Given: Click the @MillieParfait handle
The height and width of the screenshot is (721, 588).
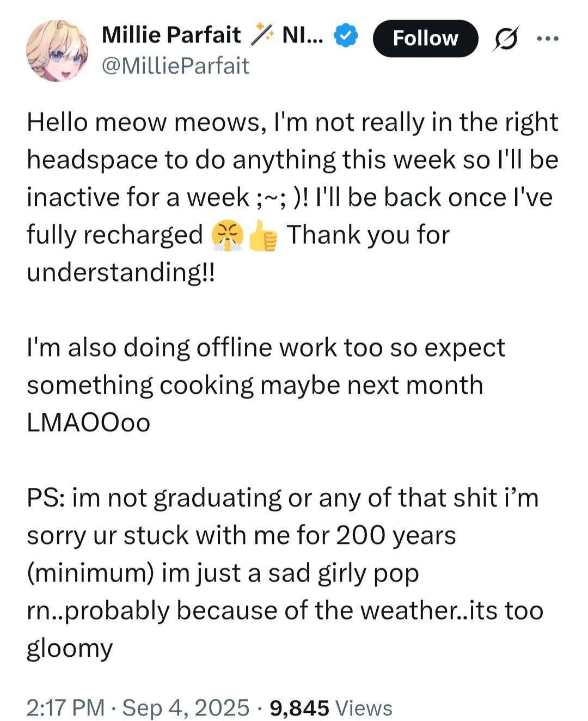Looking at the screenshot, I should pyautogui.click(x=175, y=66).
